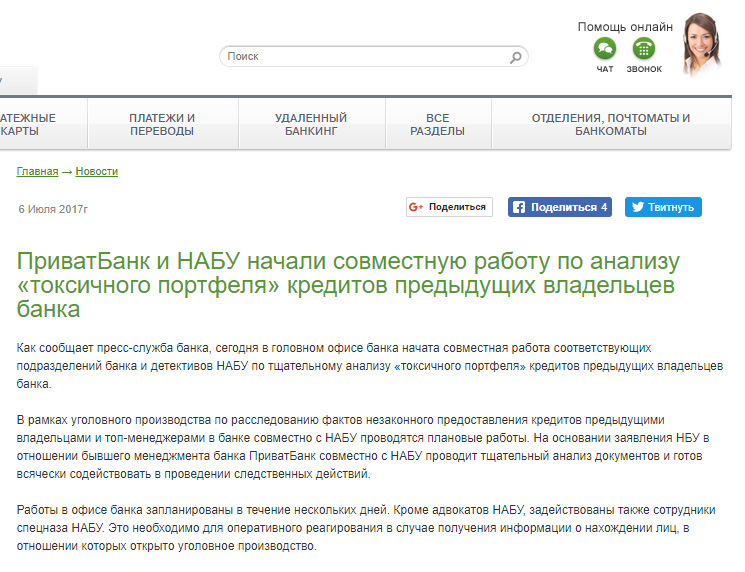Tweet the article with Твитнуть button

click(663, 207)
